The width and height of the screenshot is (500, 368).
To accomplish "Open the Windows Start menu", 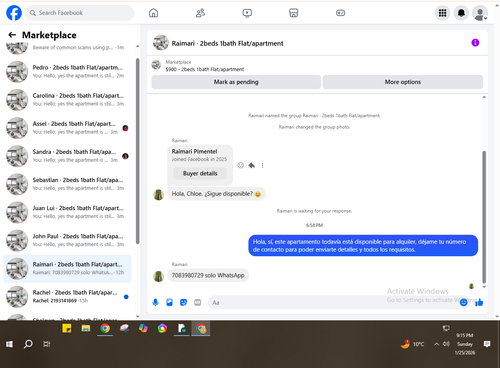I will click(9, 344).
